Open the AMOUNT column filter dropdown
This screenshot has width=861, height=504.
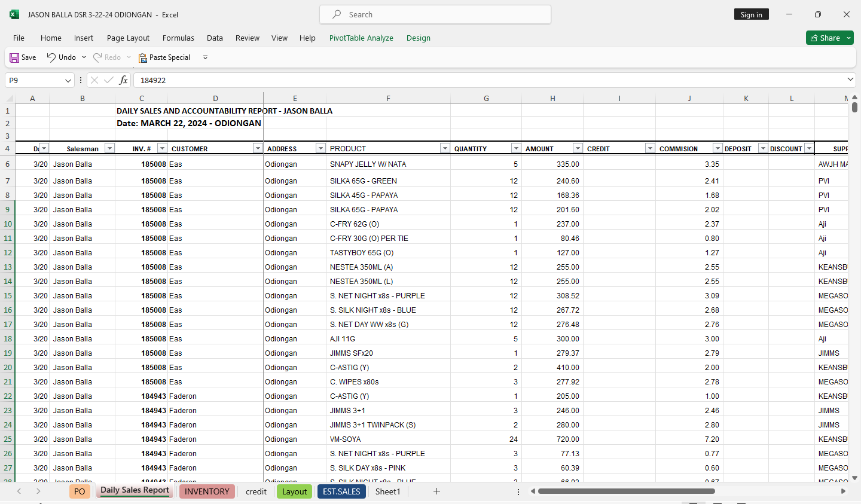(x=578, y=148)
